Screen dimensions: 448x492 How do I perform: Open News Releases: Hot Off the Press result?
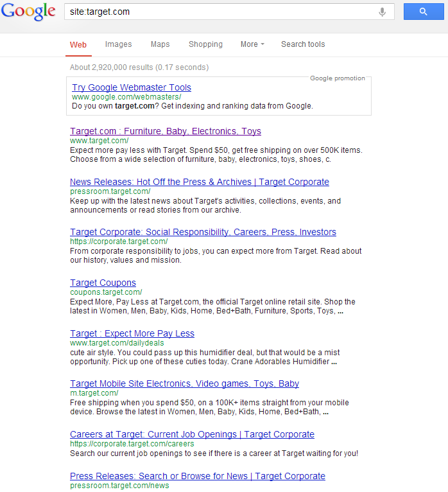point(200,182)
